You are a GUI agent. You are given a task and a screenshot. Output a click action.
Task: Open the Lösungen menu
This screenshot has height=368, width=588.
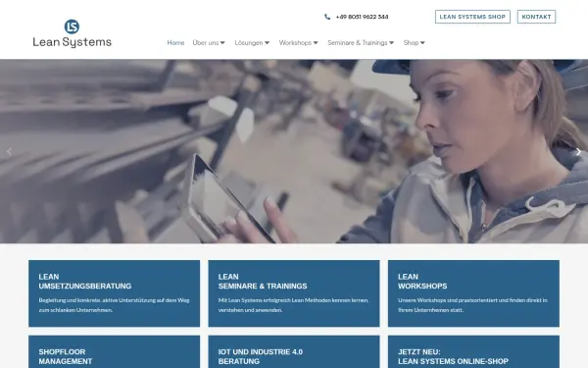click(249, 43)
